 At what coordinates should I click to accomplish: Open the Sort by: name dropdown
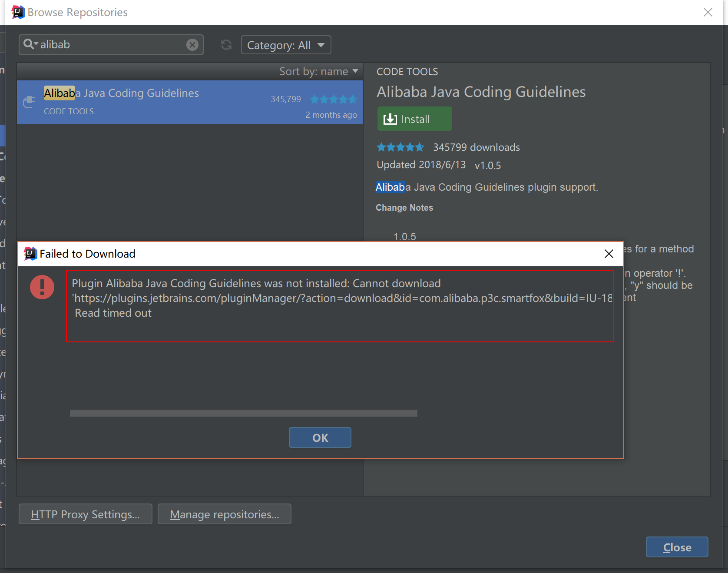coord(318,71)
